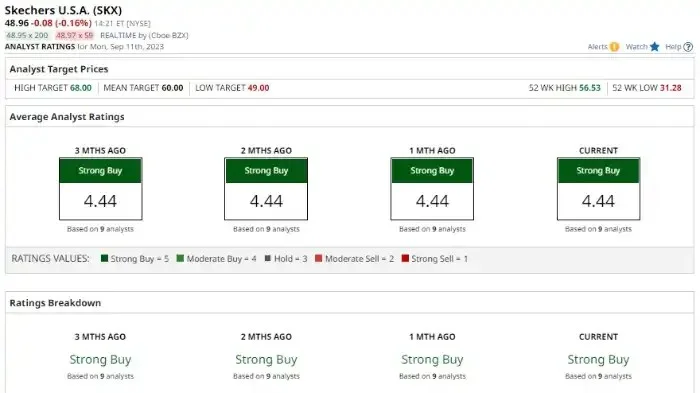
Task: Select the Strong Sell = 1 legend swatch
Action: [405, 258]
